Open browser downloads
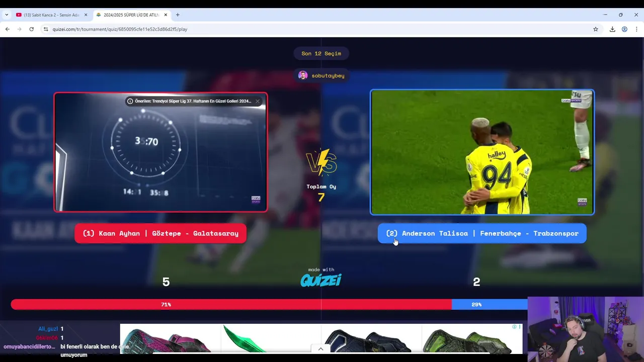644x362 pixels. click(x=612, y=29)
